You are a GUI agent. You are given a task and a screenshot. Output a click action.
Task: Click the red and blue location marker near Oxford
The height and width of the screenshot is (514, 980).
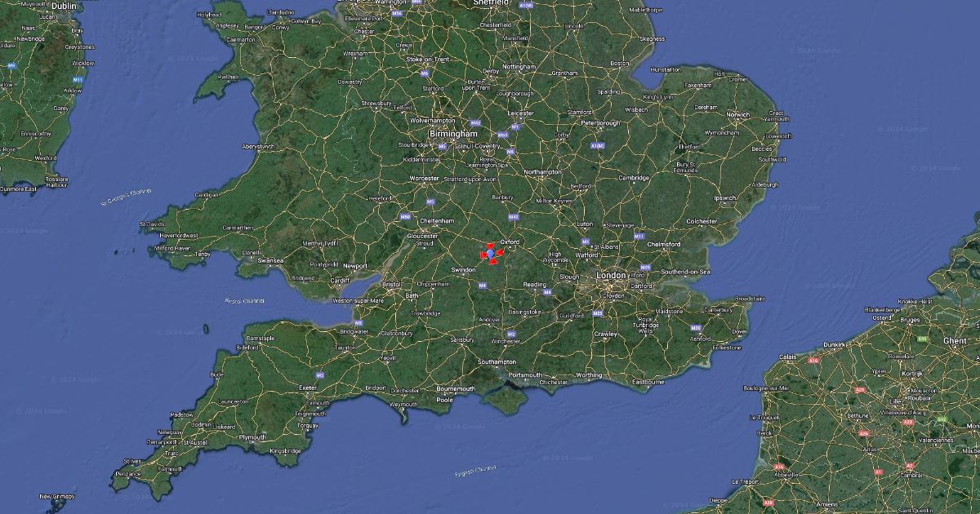(x=491, y=255)
